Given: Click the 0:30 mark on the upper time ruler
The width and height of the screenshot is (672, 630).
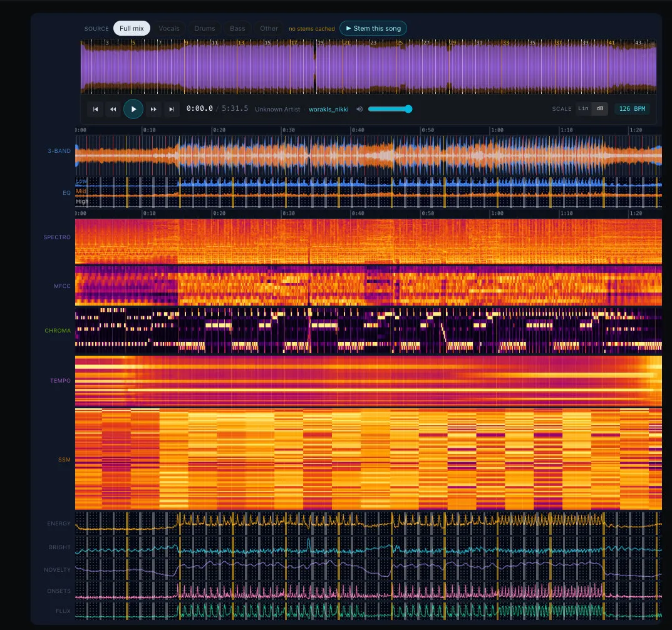Looking at the screenshot, I should tap(289, 130).
